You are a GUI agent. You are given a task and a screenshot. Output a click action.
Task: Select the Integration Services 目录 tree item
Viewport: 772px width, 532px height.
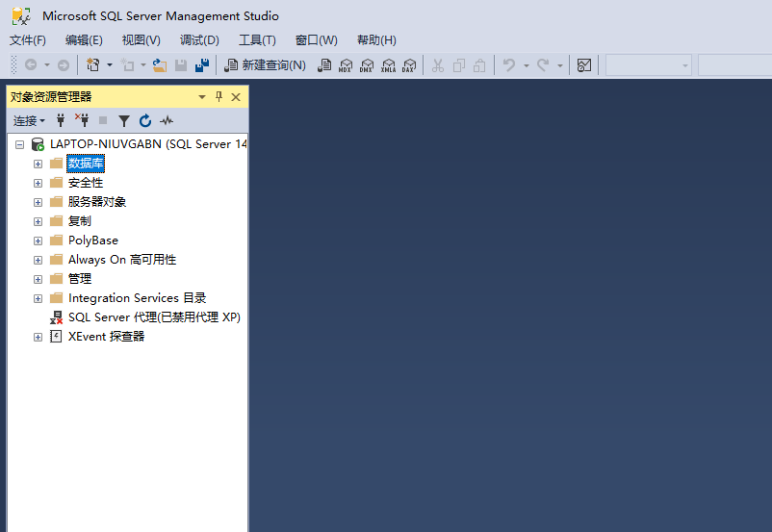click(x=137, y=297)
